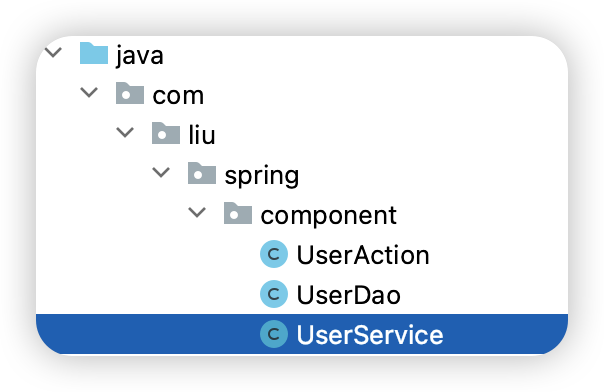Click the blue java source folder icon
604x392 pixels.
click(94, 53)
